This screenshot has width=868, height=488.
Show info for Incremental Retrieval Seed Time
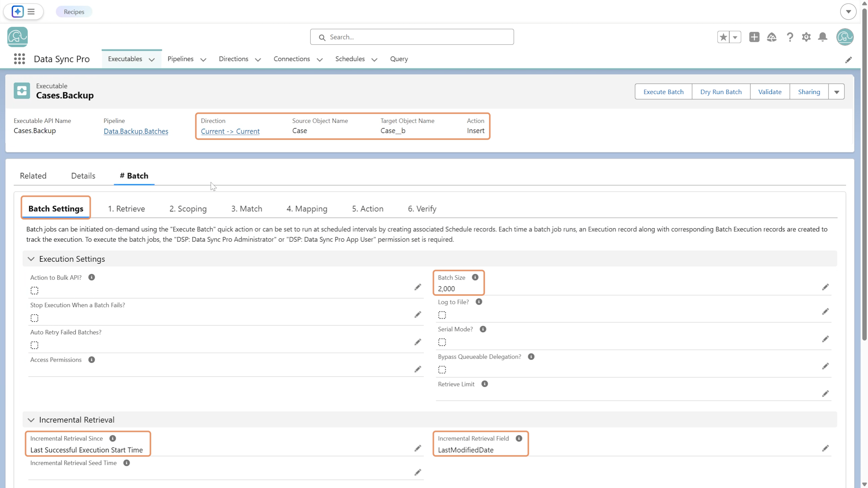(x=126, y=463)
